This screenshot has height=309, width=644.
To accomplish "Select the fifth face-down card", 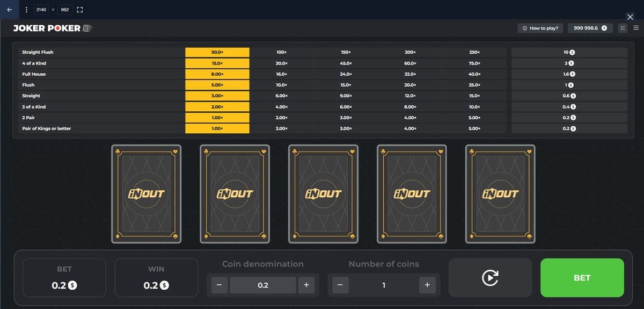I will [500, 193].
